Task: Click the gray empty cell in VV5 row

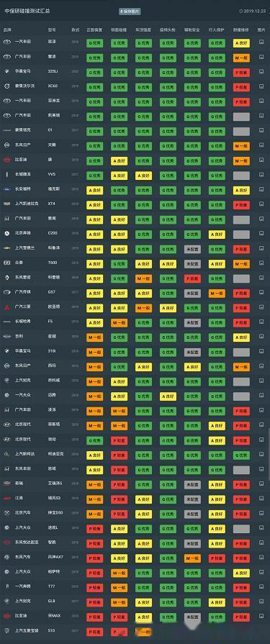Action: pyautogui.click(x=241, y=175)
